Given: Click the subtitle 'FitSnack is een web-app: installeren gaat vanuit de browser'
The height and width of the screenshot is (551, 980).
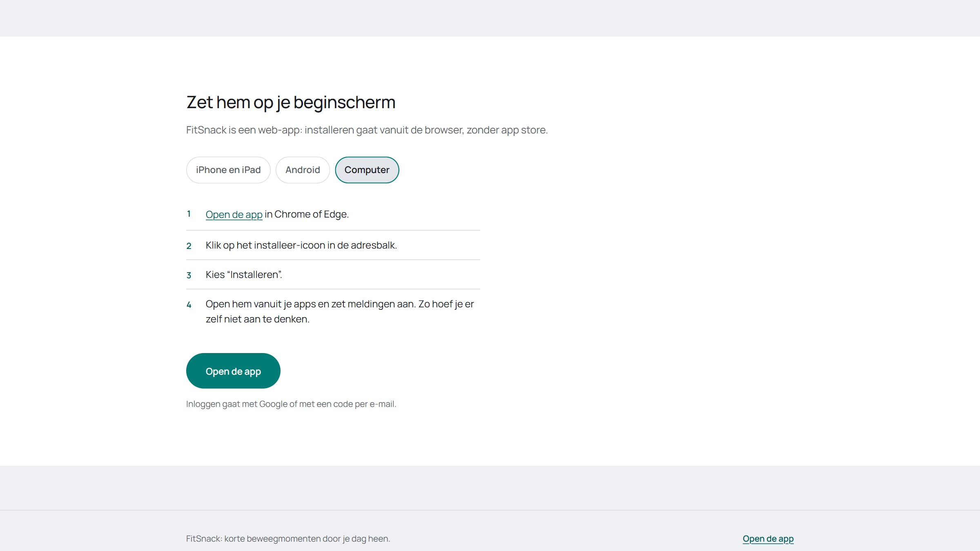Looking at the screenshot, I should point(325,130).
